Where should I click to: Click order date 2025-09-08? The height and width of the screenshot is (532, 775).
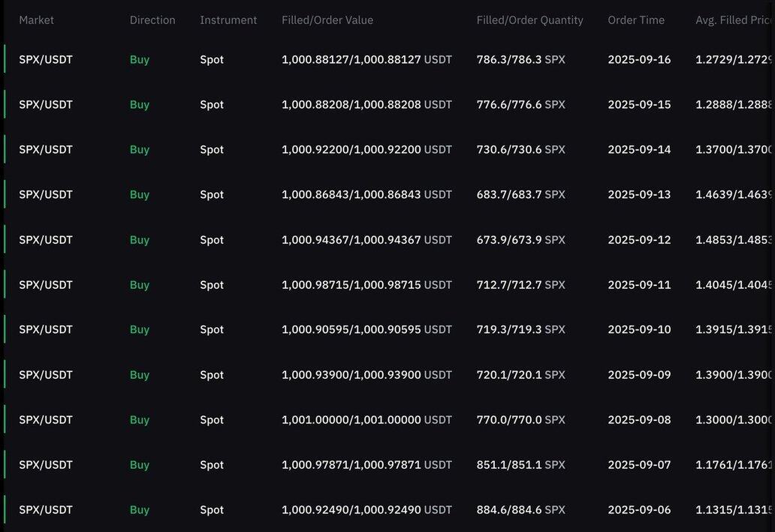[x=639, y=420]
